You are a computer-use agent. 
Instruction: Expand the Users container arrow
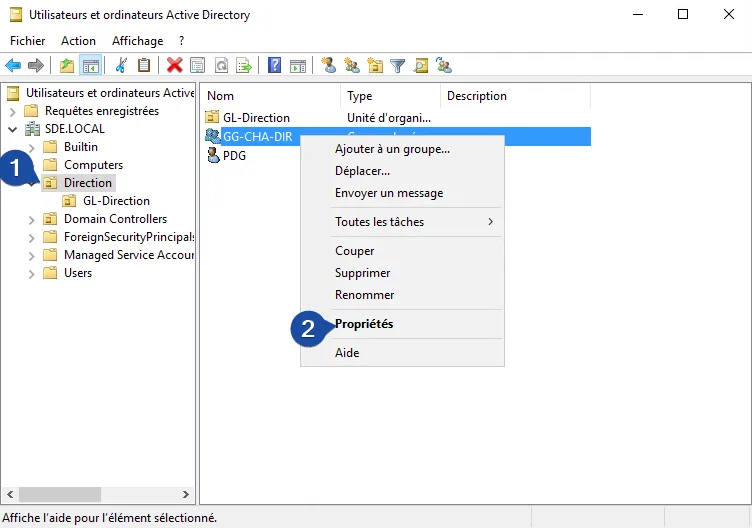click(32, 273)
